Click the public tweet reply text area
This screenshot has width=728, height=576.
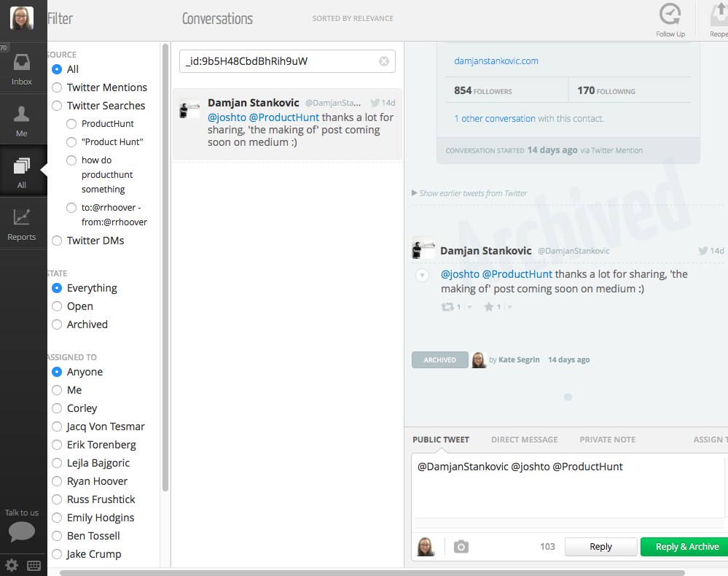(x=568, y=486)
